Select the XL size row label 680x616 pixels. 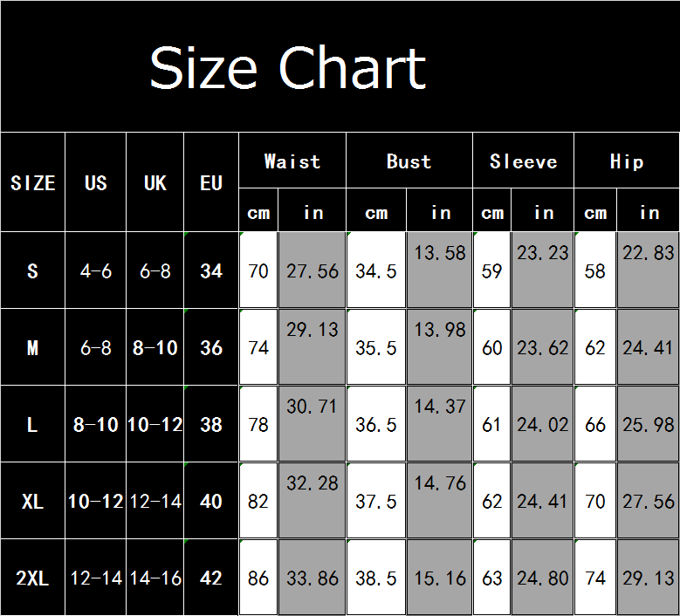(33, 502)
